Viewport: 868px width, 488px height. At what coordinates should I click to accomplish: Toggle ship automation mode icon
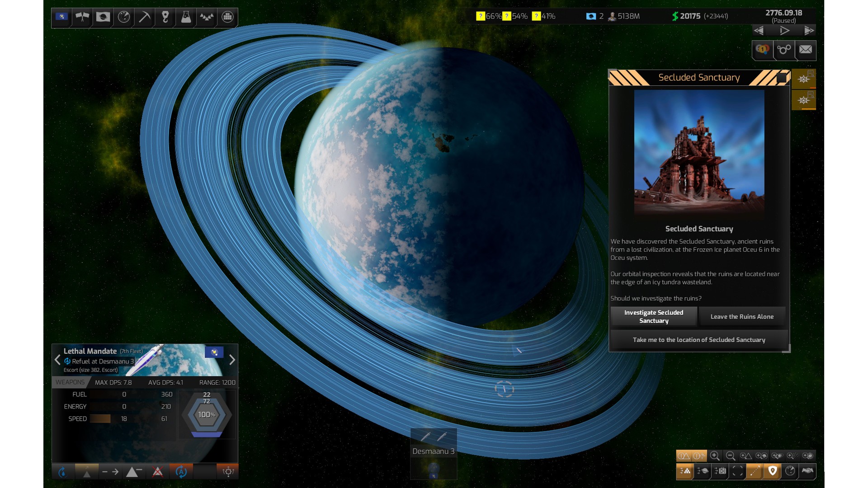point(181,472)
